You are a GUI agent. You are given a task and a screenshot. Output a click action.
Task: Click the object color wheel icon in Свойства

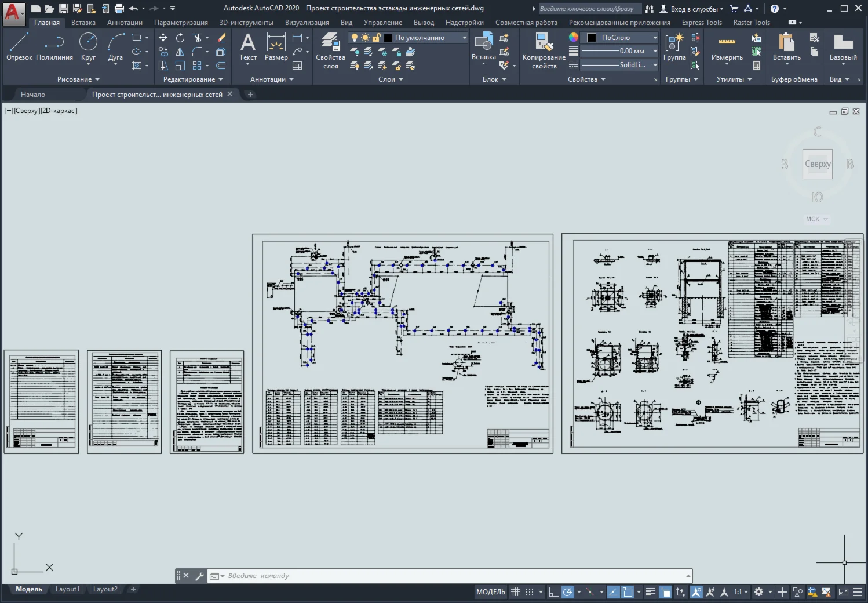tap(574, 37)
